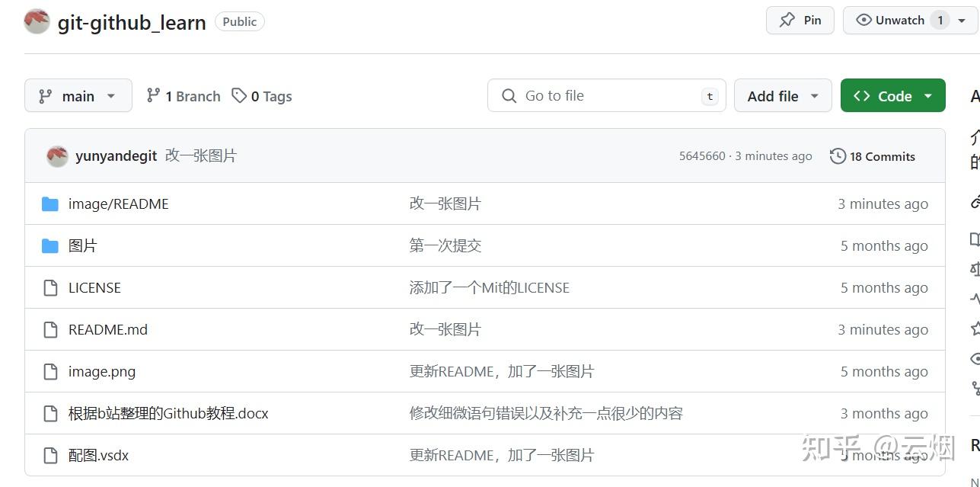The width and height of the screenshot is (980, 487).
Task: Click the file icon beside README.md
Action: (50, 329)
